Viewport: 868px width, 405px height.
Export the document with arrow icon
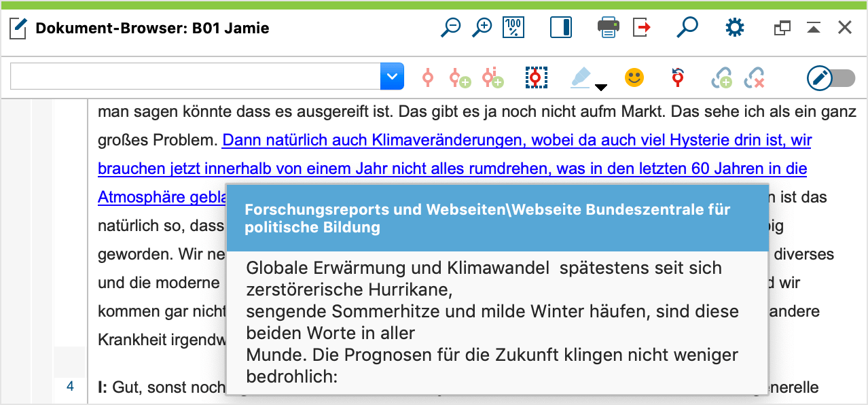pyautogui.click(x=642, y=28)
